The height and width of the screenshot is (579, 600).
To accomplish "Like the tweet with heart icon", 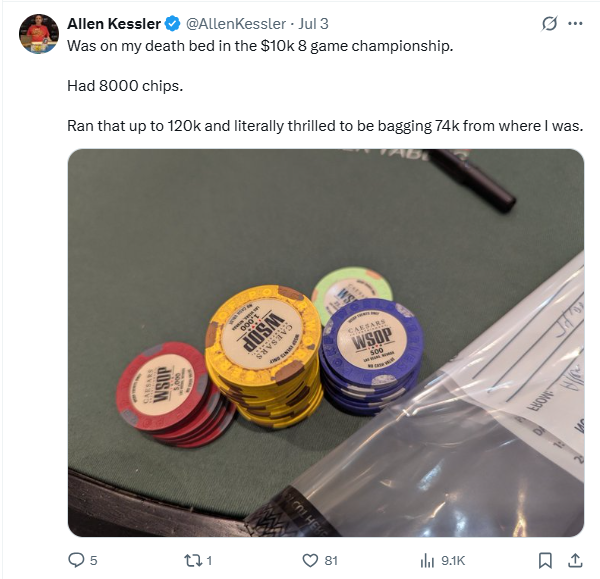I will [x=310, y=561].
